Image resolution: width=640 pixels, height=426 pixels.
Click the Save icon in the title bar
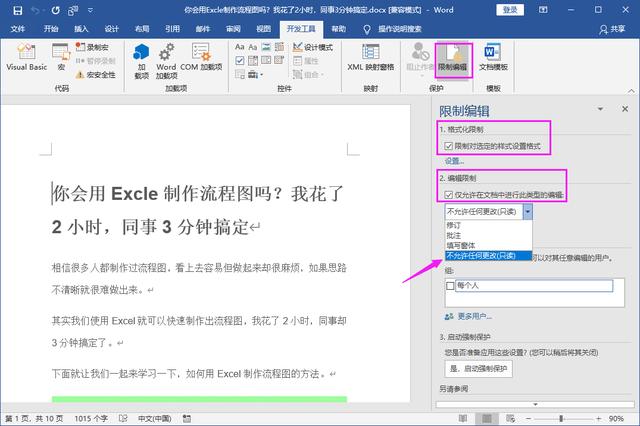[18, 10]
